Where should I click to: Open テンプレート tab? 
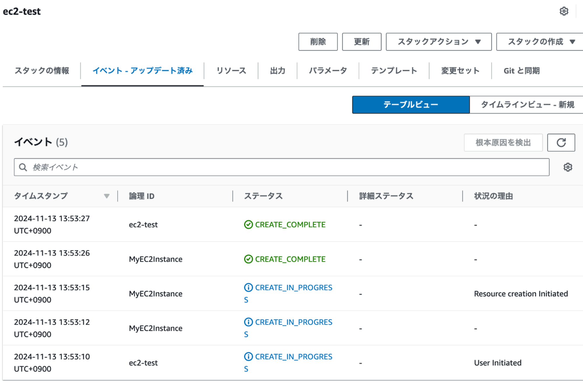(394, 71)
